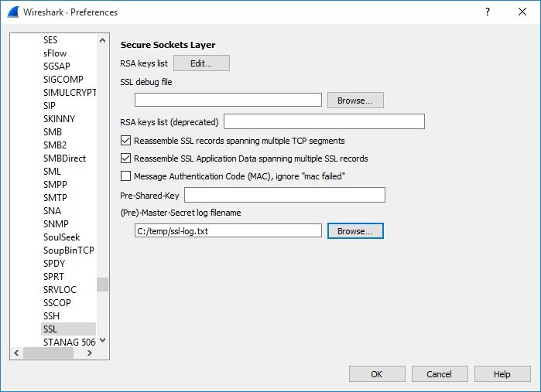The image size is (541, 392).
Task: Select SKINNY protocol in list
Action: coord(59,118)
